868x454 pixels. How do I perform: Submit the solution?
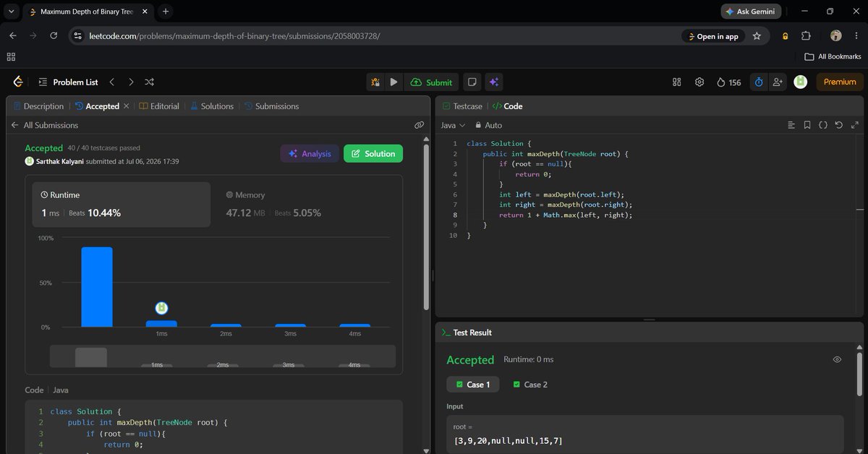(x=431, y=82)
